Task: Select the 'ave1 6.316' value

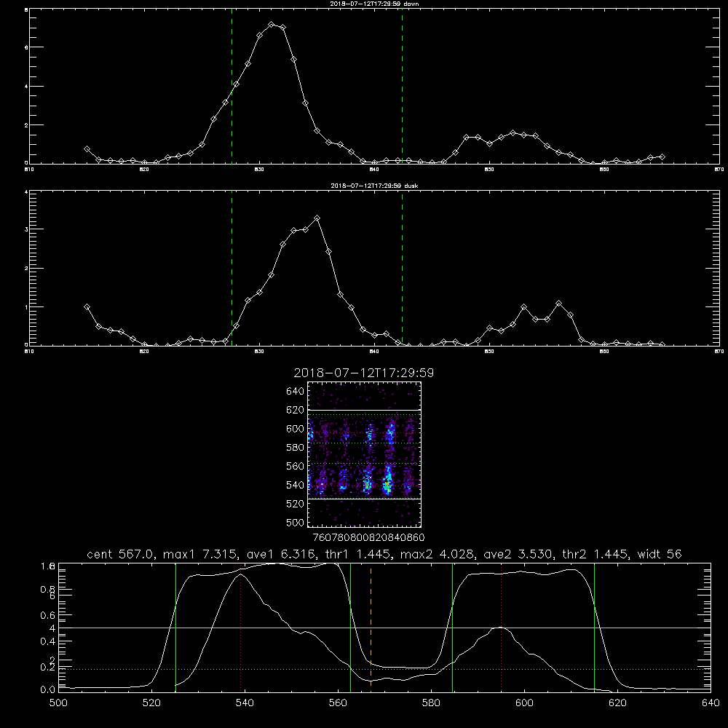Action: click(x=280, y=554)
